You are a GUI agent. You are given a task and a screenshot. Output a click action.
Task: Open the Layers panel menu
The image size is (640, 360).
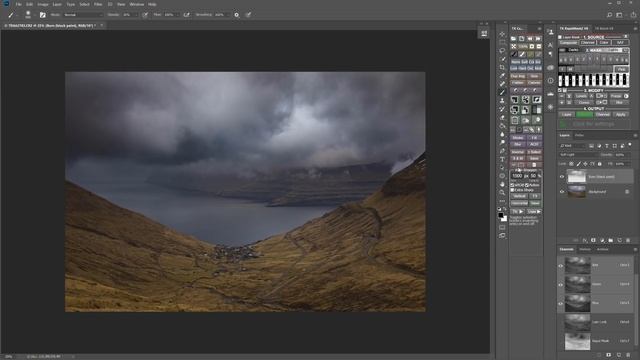tap(635, 135)
